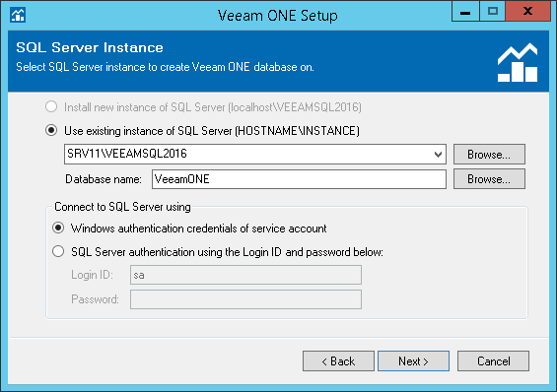557x392 pixels.
Task: Minimize the Veeam ONE Setup window
Action: point(465,12)
